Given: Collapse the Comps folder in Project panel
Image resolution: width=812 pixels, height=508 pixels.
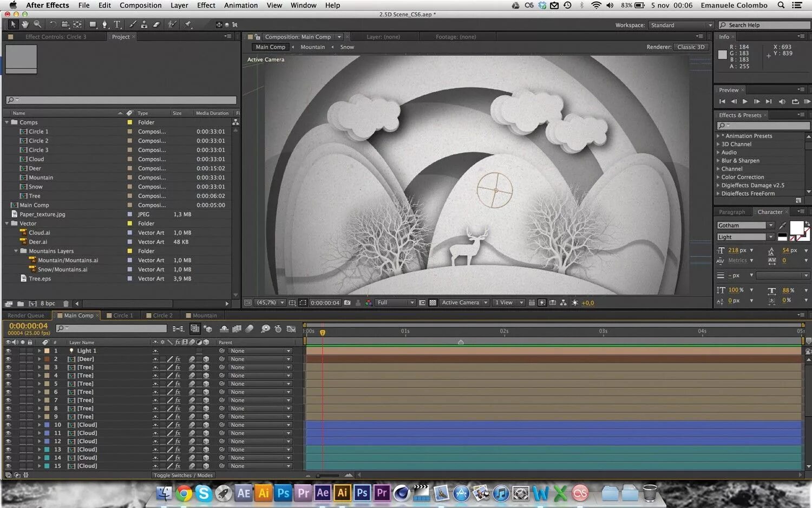Looking at the screenshot, I should (7, 122).
